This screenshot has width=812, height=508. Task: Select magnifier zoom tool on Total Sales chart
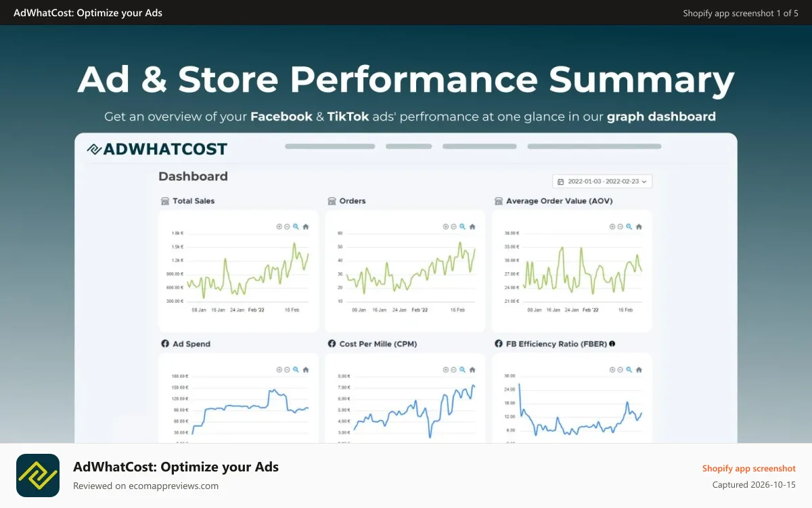tap(296, 227)
